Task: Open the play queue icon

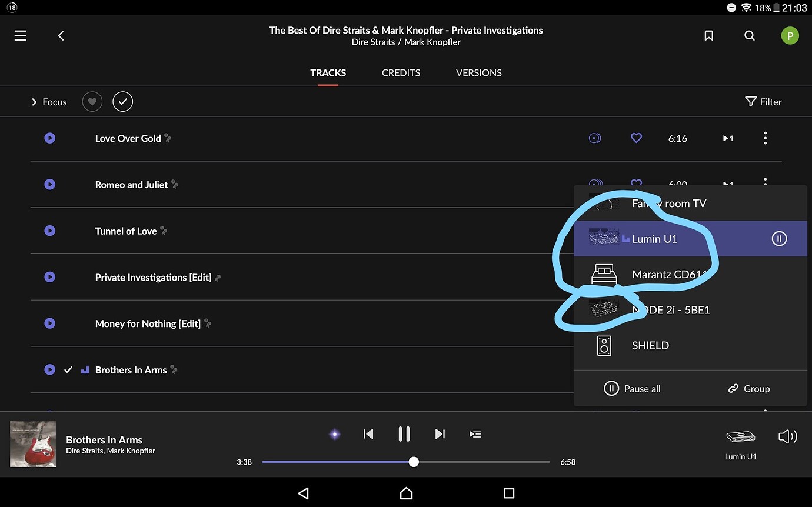Action: [475, 433]
